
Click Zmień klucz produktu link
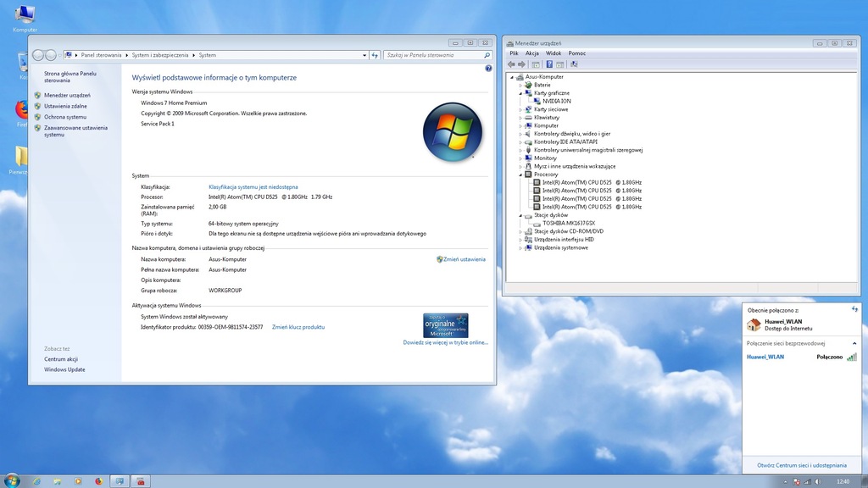pyautogui.click(x=298, y=327)
